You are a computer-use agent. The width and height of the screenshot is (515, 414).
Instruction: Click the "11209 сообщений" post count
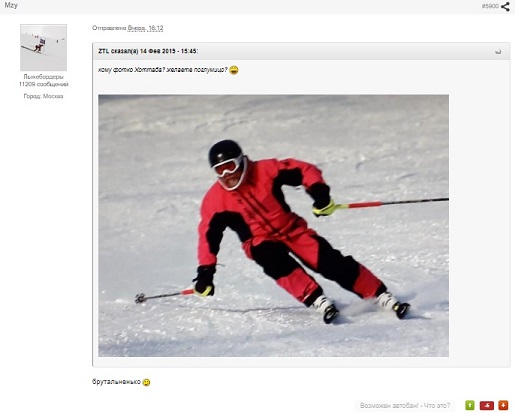point(44,84)
